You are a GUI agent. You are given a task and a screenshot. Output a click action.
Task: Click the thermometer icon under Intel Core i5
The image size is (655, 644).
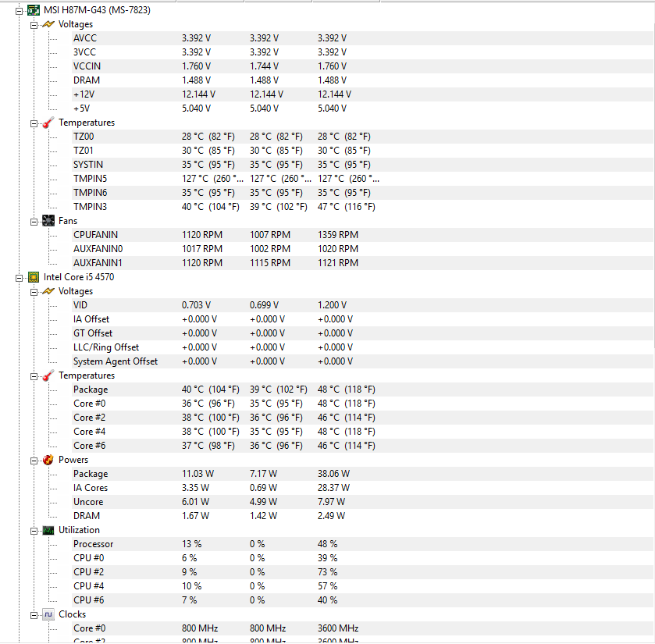(48, 375)
